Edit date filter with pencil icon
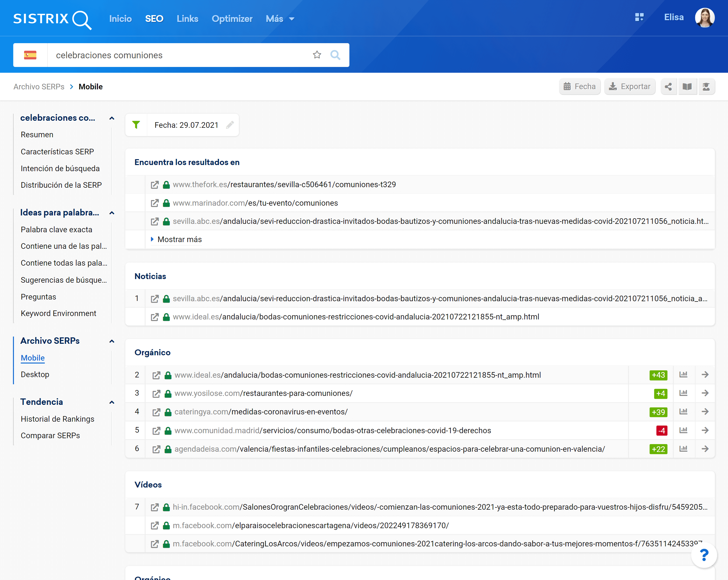 click(230, 125)
